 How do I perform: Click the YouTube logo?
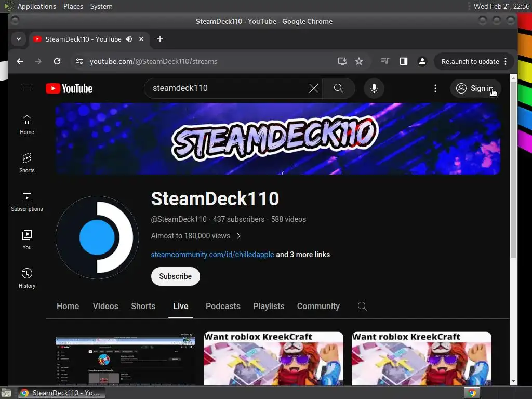click(x=69, y=88)
